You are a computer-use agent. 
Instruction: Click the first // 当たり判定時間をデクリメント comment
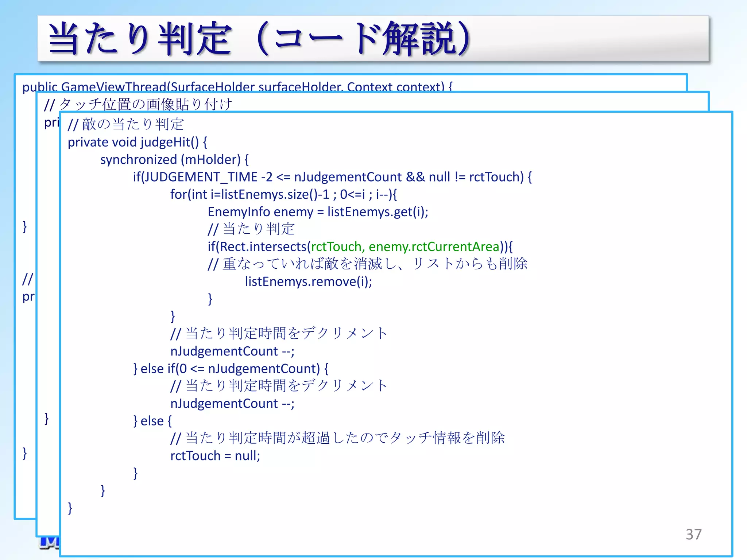[x=279, y=333]
